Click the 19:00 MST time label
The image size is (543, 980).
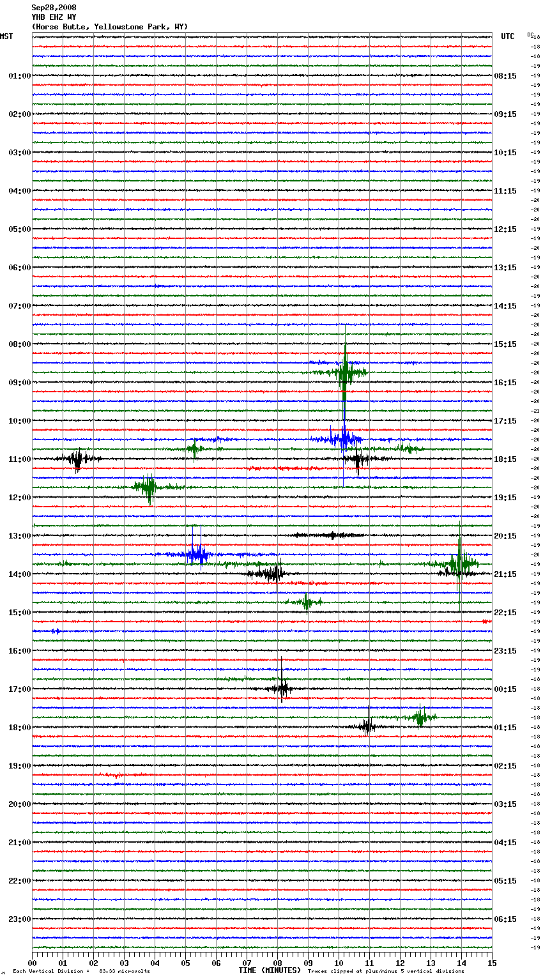pyautogui.click(x=19, y=766)
